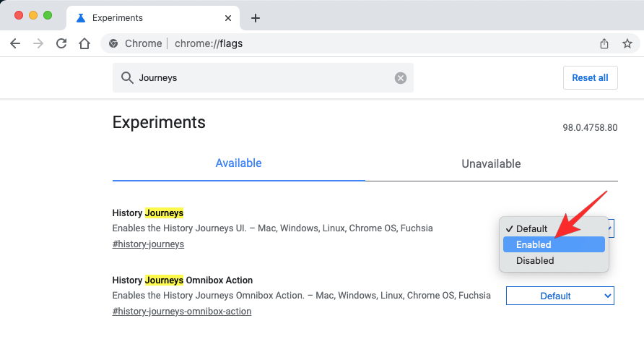Click the browser back arrow

[x=15, y=43]
